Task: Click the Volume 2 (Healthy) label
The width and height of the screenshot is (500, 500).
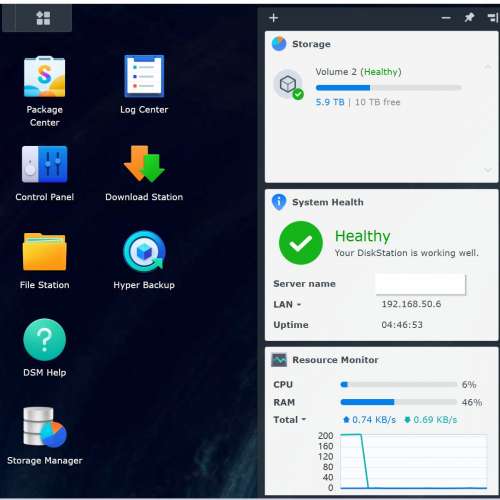Action: pyautogui.click(x=358, y=72)
